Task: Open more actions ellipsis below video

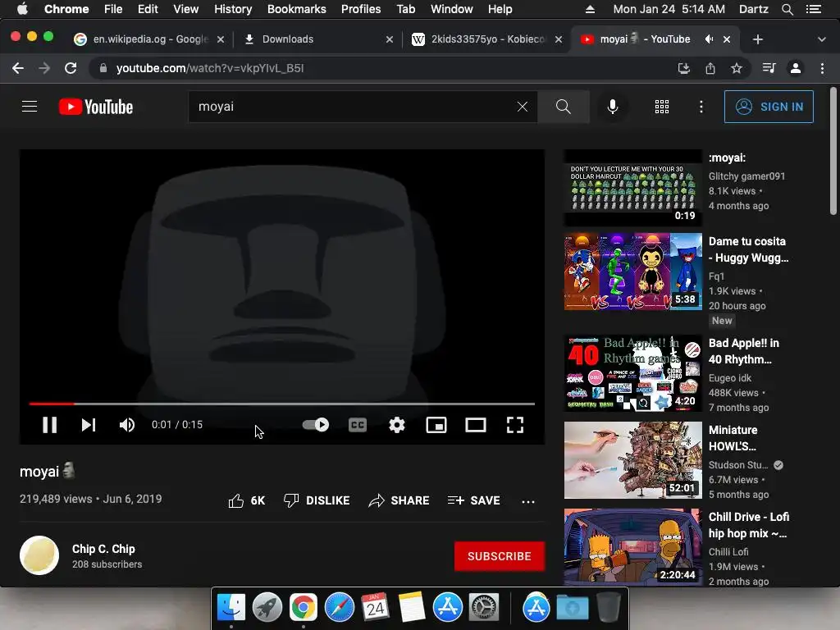Action: (x=527, y=501)
